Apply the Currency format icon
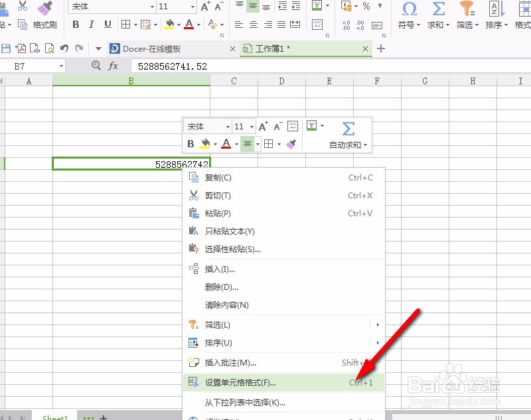This screenshot has height=420, width=531. [346, 7]
